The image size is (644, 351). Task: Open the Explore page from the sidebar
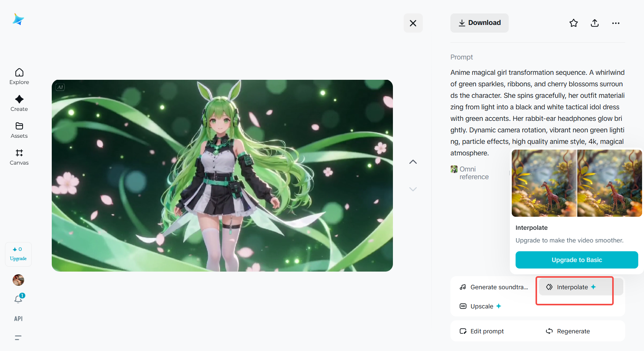tap(19, 76)
